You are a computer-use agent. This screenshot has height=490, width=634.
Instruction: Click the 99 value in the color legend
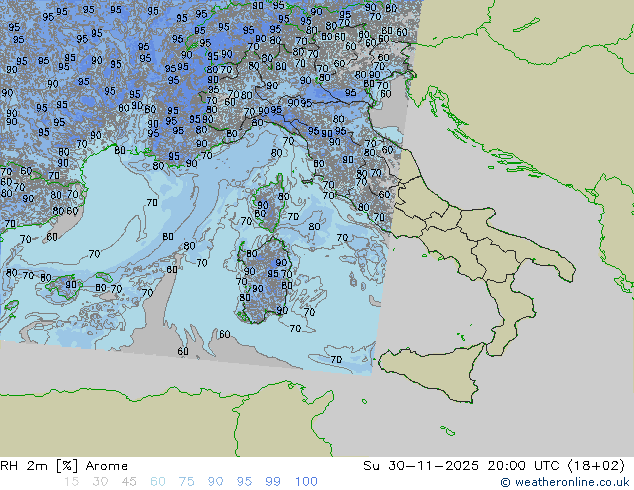click(x=273, y=482)
